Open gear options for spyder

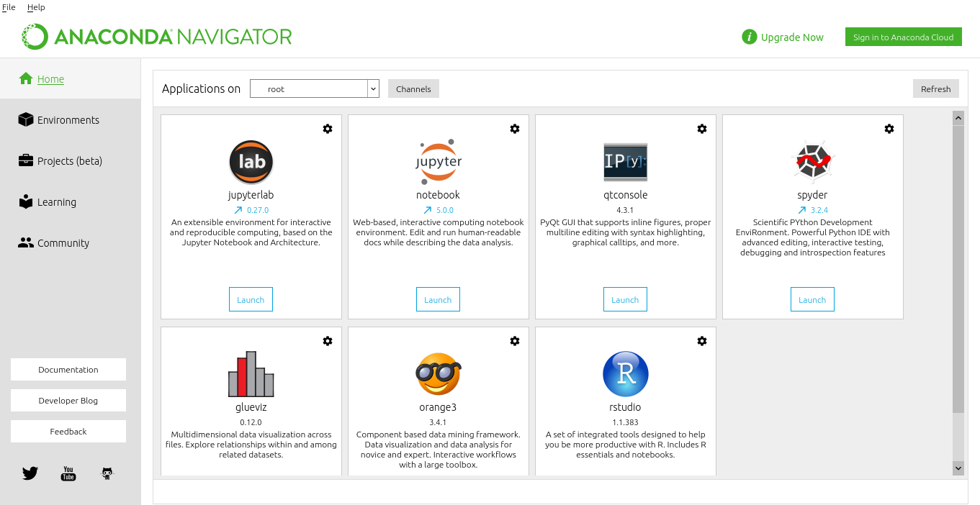click(x=889, y=129)
